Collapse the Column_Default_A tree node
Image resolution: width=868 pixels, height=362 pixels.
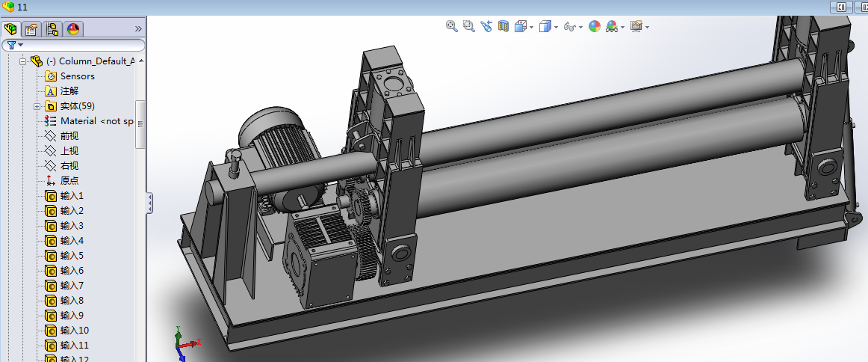pyautogui.click(x=22, y=61)
